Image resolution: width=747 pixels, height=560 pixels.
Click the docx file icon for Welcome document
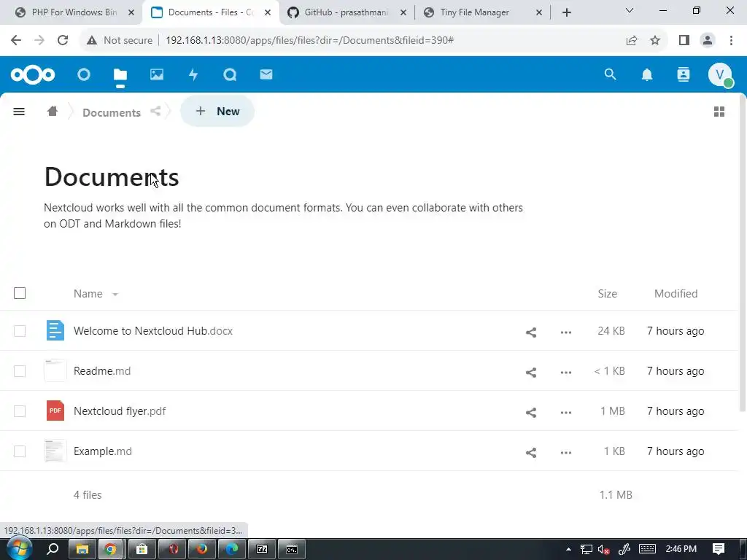point(55,330)
